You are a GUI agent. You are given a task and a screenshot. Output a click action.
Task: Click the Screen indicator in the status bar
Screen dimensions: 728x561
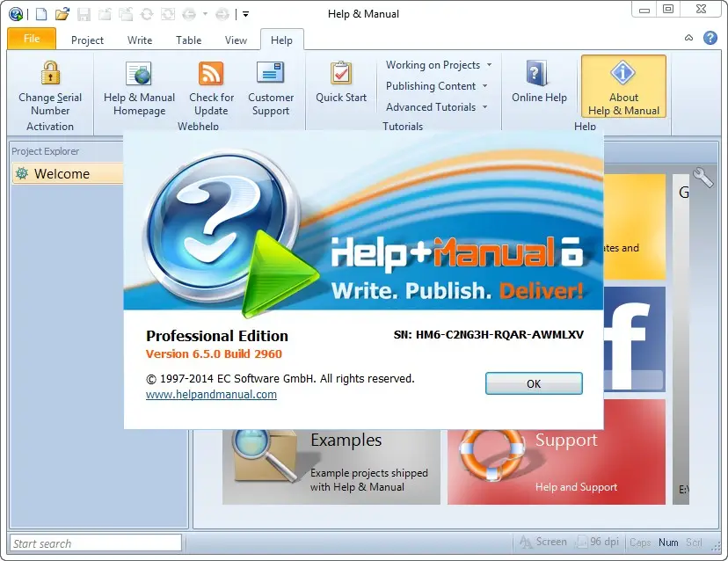pos(543,542)
